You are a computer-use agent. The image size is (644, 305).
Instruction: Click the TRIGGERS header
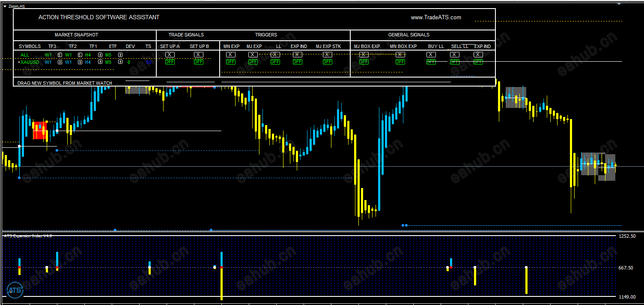266,35
